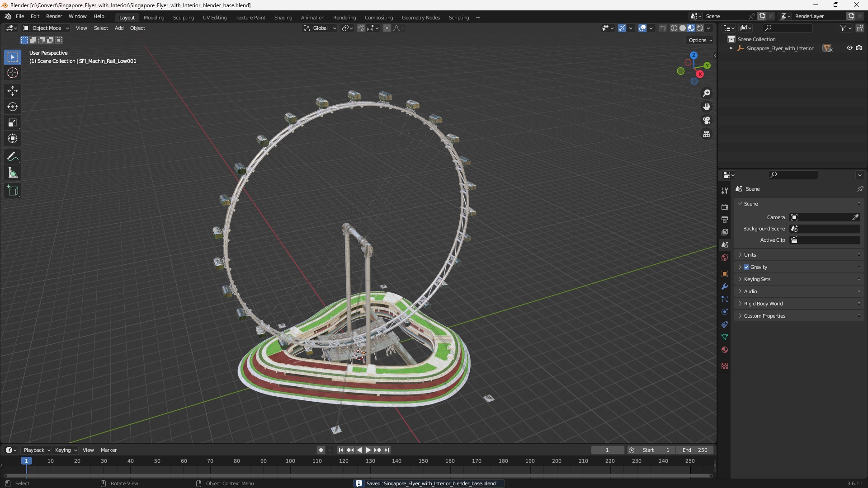Click the Camera object field
Viewport: 868px width, 488px height.
pos(825,217)
